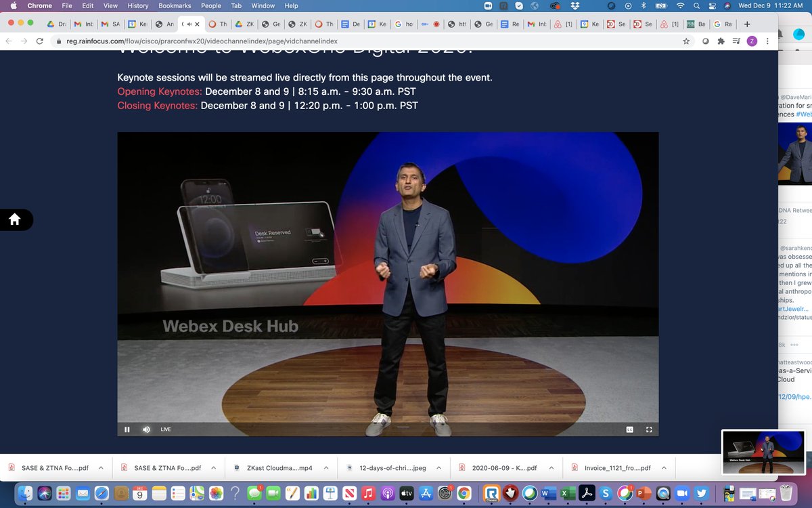This screenshot has width=812, height=508.
Task: Open Bluetooth menu bar icon
Action: (x=644, y=5)
